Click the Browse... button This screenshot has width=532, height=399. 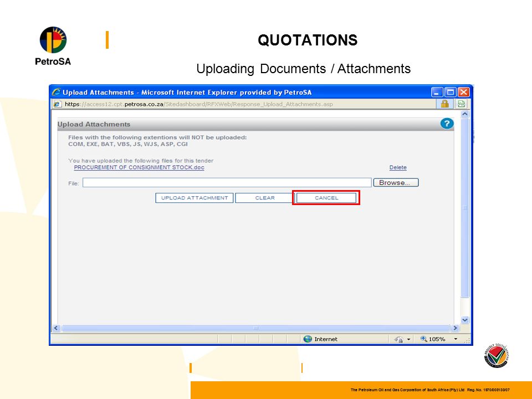(x=396, y=182)
